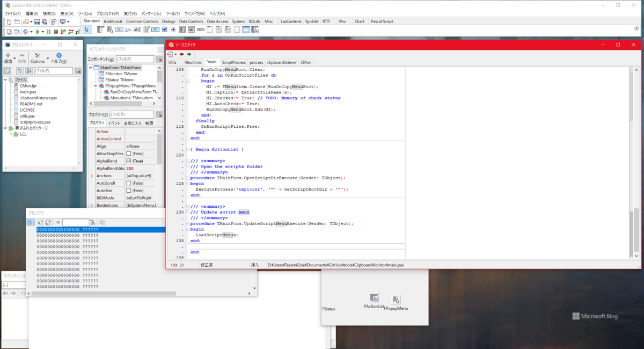This screenshot has height=349, width=644.
Task: Click the New Unit toolbar icon
Action: click(9, 22)
